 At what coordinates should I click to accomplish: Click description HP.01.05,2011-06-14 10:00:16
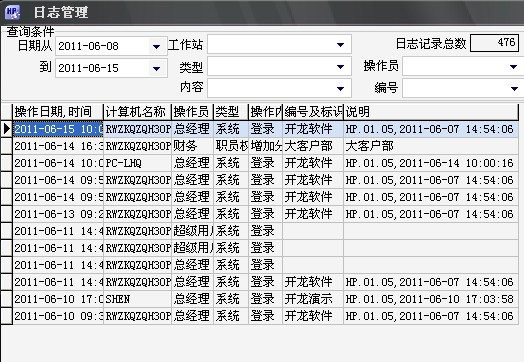click(431, 163)
